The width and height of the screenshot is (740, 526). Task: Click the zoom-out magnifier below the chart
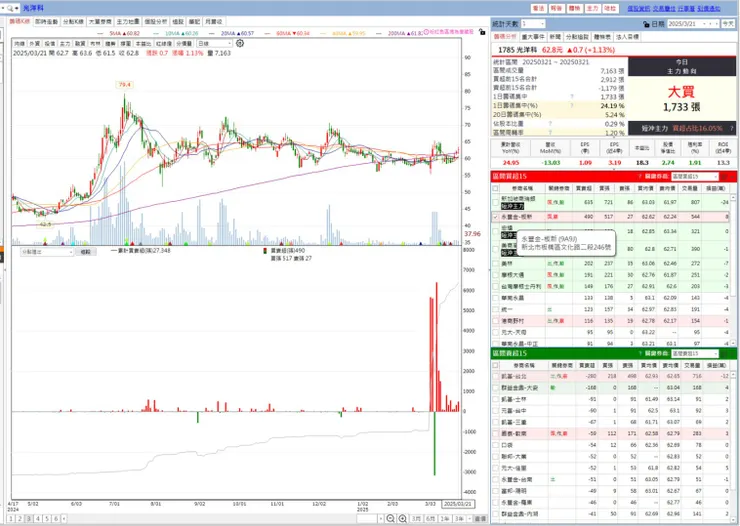(x=390, y=518)
